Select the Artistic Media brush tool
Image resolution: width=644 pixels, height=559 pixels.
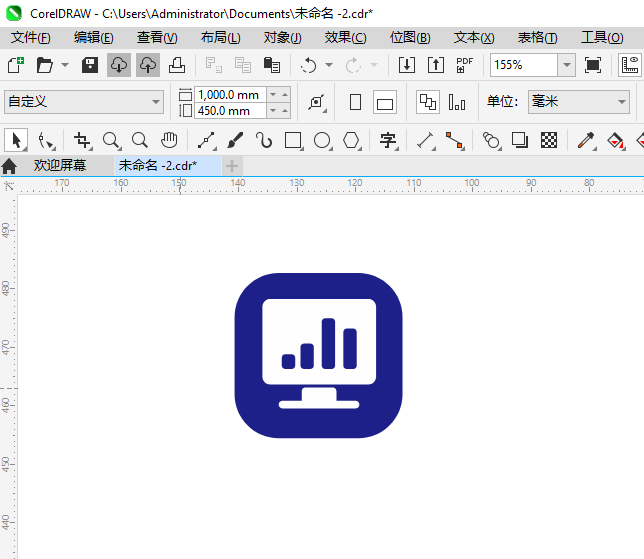[x=235, y=140]
